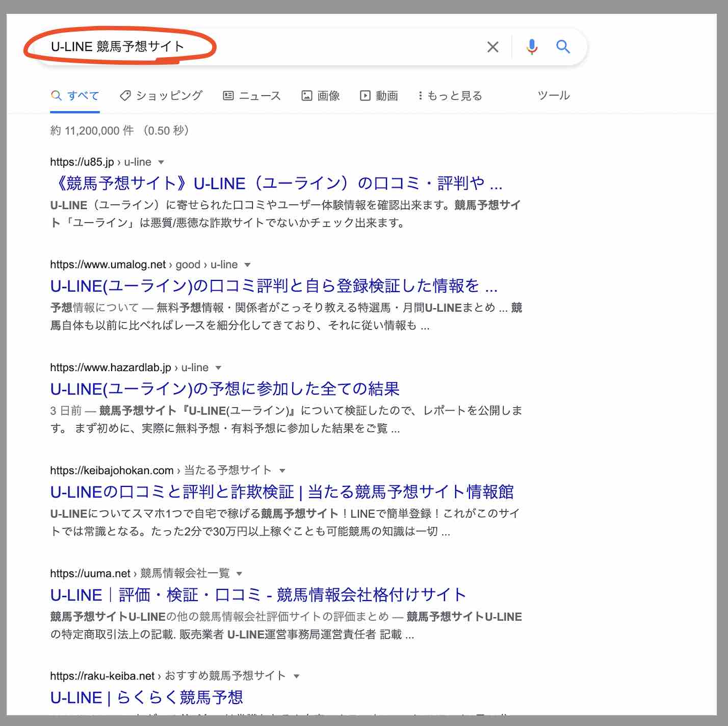Open the U-LINE口コミ・評判 result from u85.jp
Image resolution: width=728 pixels, height=726 pixels.
(x=278, y=184)
